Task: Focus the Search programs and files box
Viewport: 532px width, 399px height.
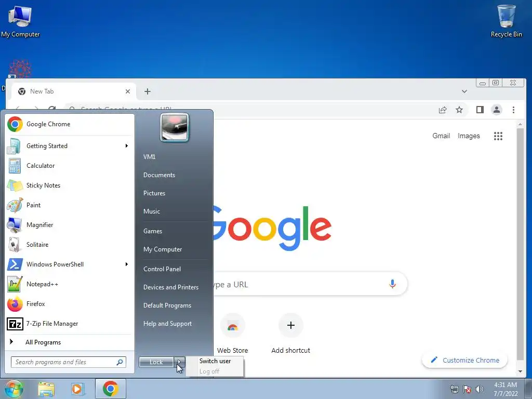Action: point(69,362)
